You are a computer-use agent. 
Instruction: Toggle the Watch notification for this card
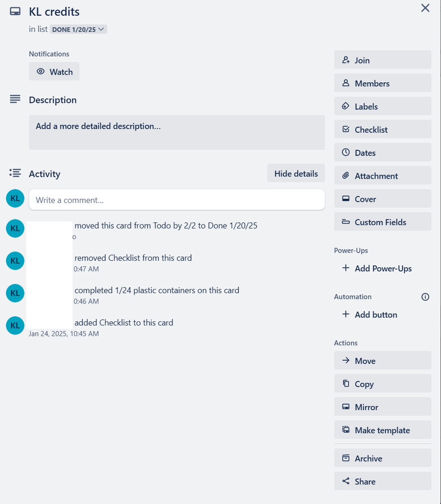[x=54, y=71]
